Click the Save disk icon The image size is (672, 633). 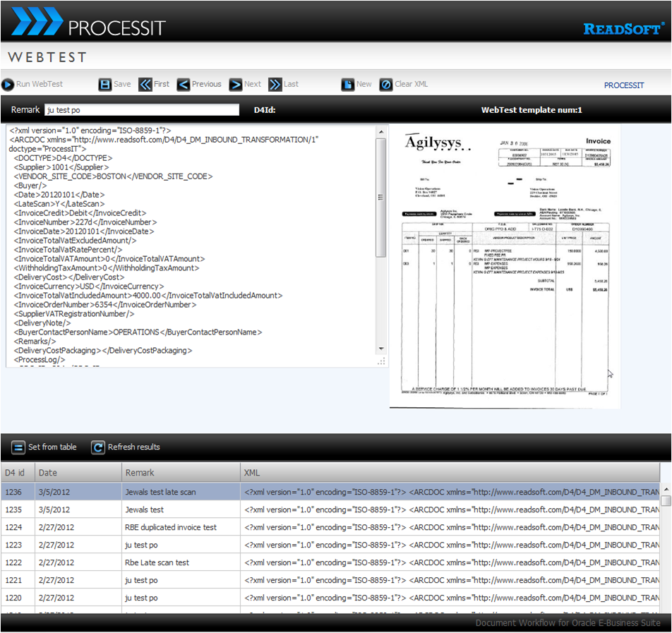105,85
